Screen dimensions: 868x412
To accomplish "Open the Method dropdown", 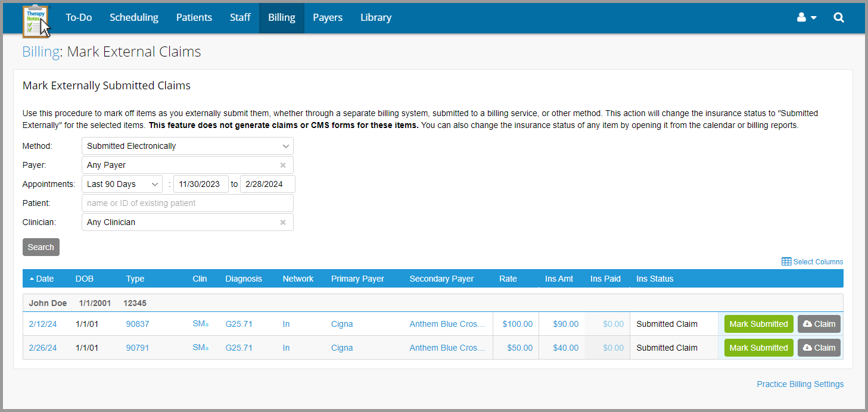I will point(186,145).
